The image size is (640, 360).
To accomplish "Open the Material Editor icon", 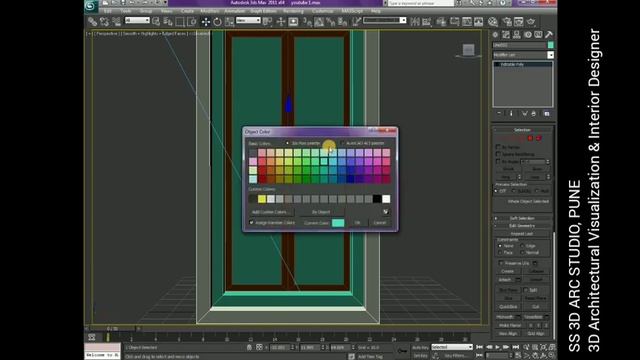I will (x=493, y=22).
